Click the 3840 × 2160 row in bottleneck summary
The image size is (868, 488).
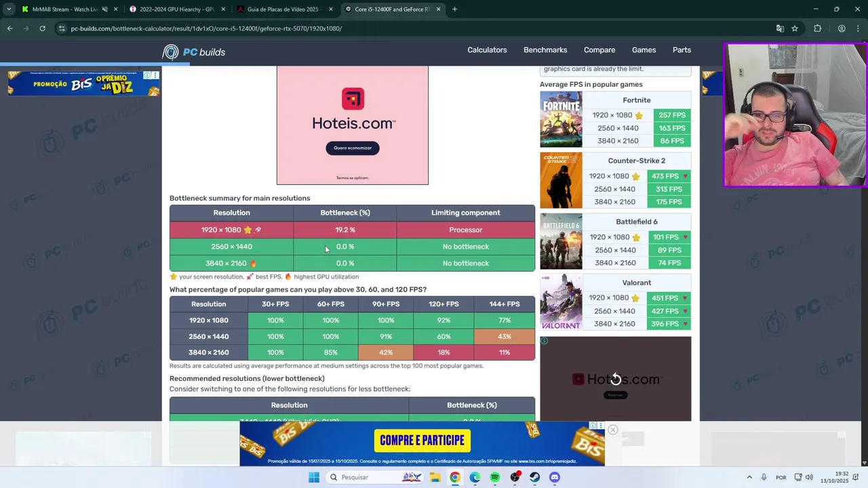click(x=352, y=263)
